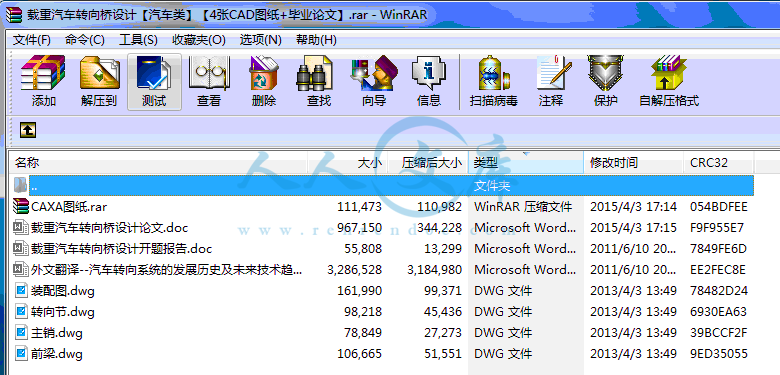Click size value 3,286,528
The height and width of the screenshot is (375, 780).
coord(355,270)
